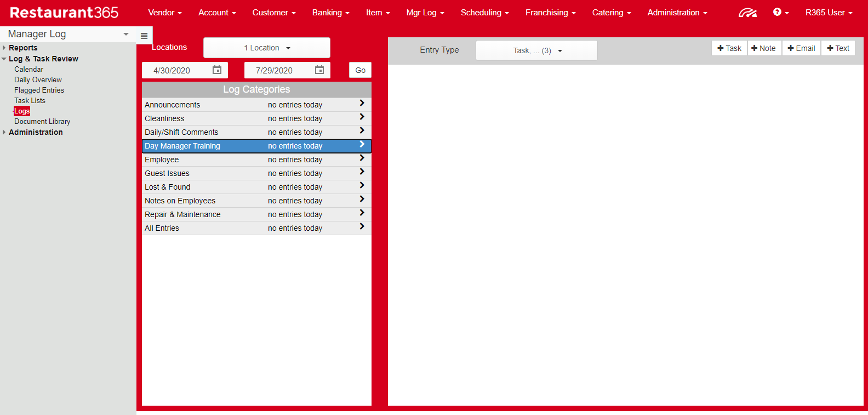Select the Cleanliness log category
The height and width of the screenshot is (415, 868).
[256, 118]
